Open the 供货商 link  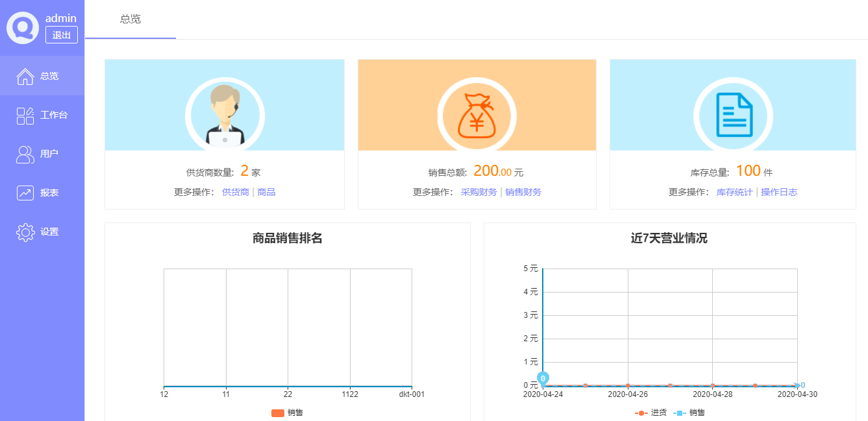click(236, 192)
